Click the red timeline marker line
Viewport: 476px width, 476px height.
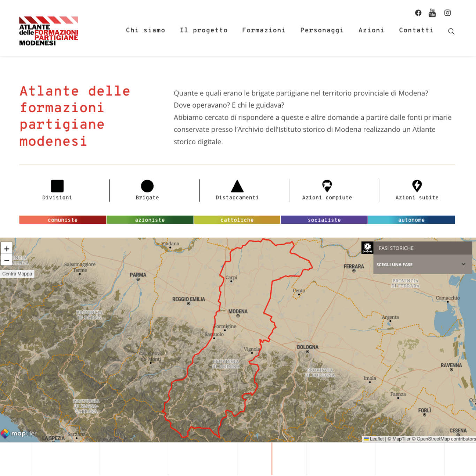point(272,459)
